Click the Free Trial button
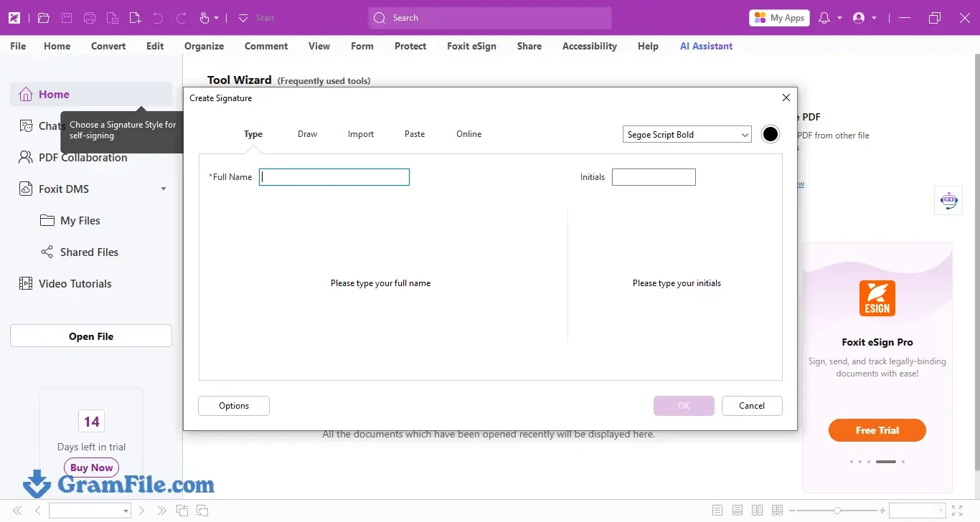 tap(877, 430)
